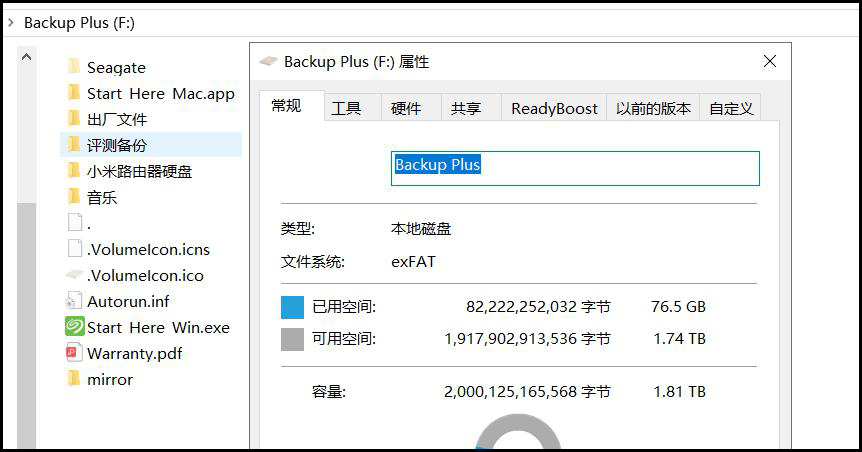Click the 小米路由器硬盘 folder icon
The width and height of the screenshot is (862, 452).
[x=74, y=171]
